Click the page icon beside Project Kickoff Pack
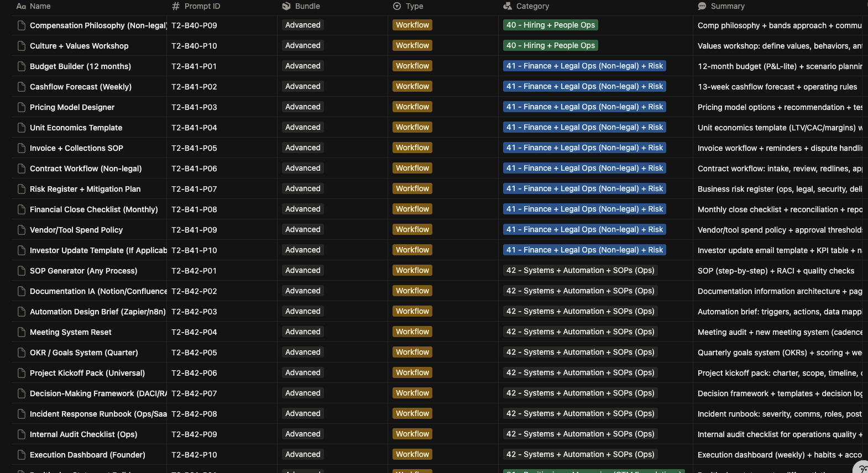Image resolution: width=868 pixels, height=473 pixels. pyautogui.click(x=22, y=373)
